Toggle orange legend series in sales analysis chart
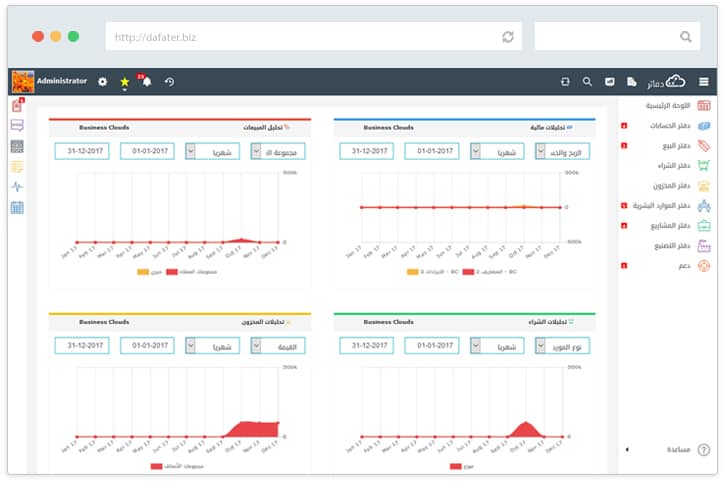 [x=141, y=272]
